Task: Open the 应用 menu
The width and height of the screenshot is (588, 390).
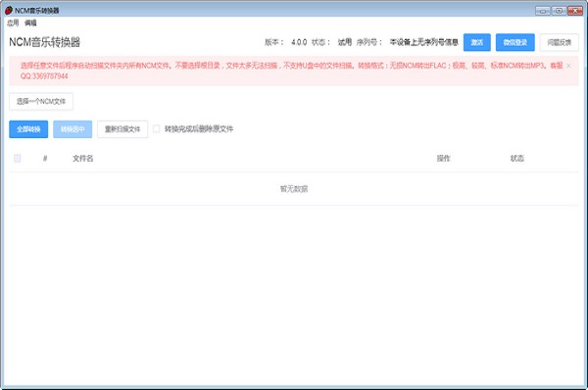Action: coord(13,23)
